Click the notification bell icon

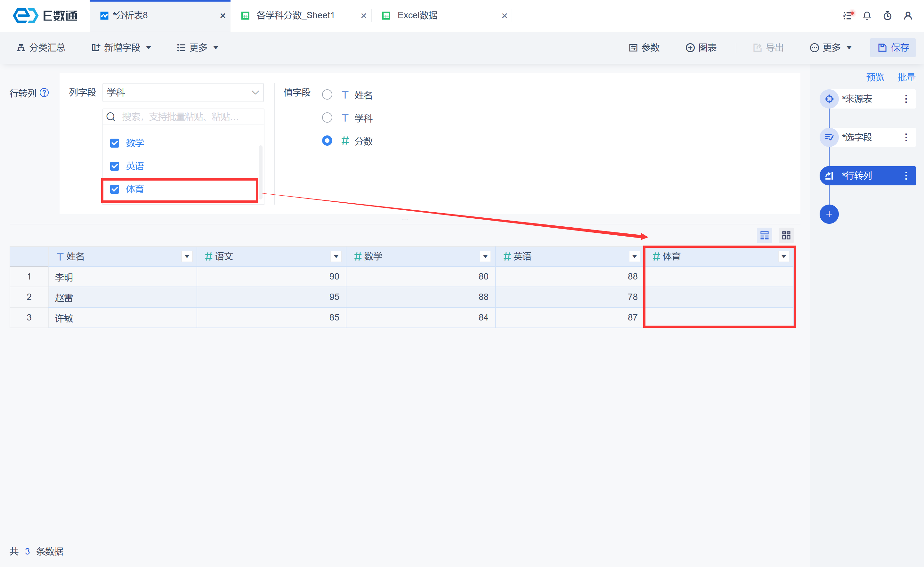pos(867,16)
